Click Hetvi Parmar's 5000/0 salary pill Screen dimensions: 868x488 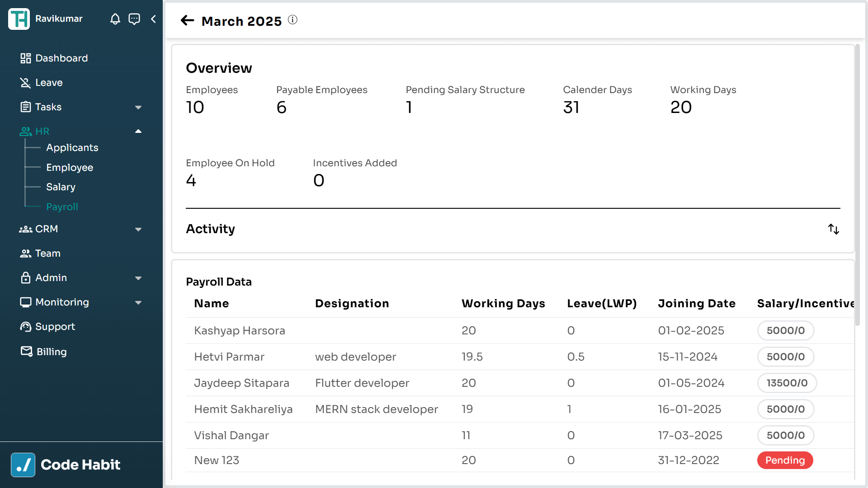point(786,357)
